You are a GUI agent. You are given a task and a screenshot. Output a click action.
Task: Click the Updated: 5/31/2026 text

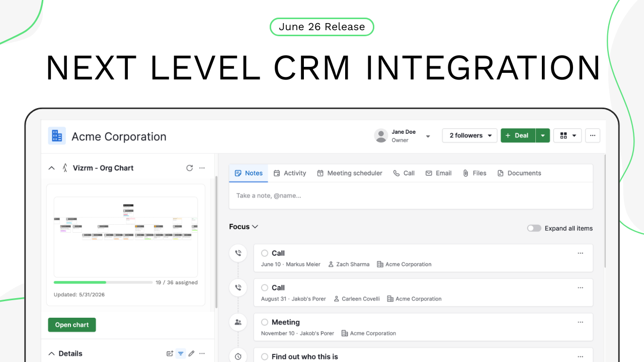tap(79, 295)
